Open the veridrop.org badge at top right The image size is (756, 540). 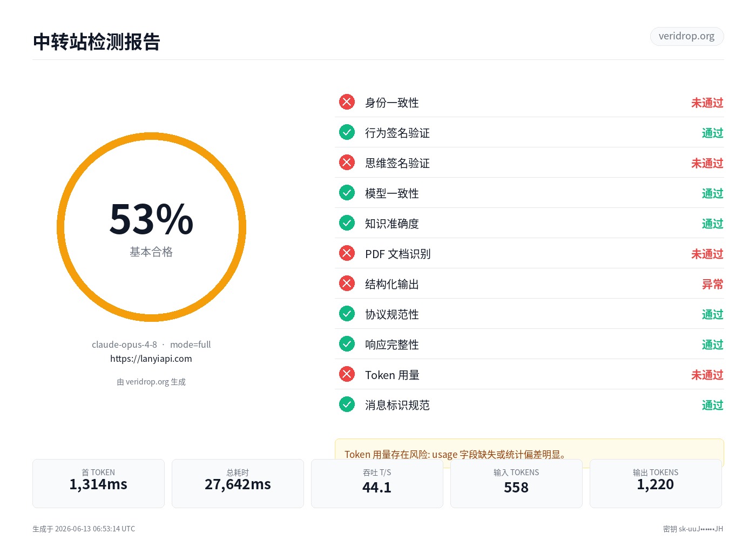[x=686, y=36]
